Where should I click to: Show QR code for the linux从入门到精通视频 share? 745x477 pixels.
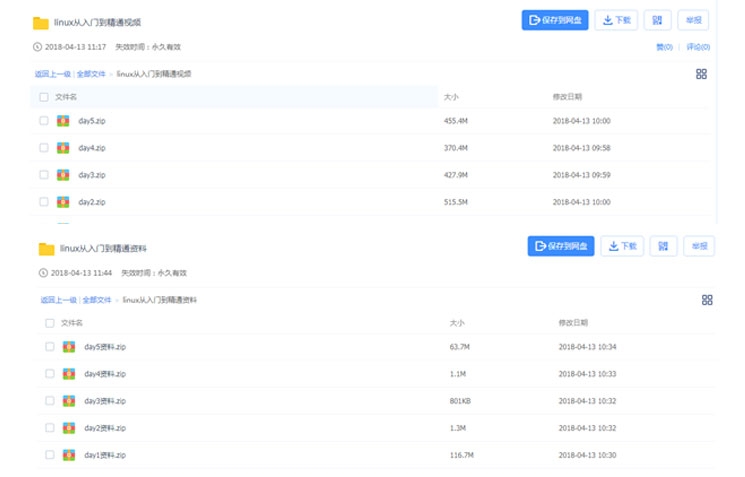pyautogui.click(x=657, y=20)
